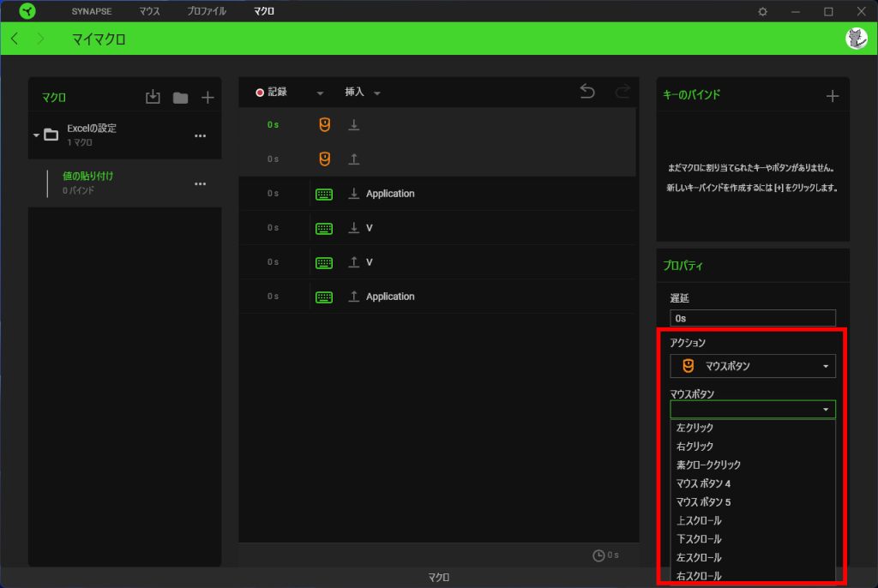Undo the last macro edit
The image size is (878, 588).
[587, 91]
